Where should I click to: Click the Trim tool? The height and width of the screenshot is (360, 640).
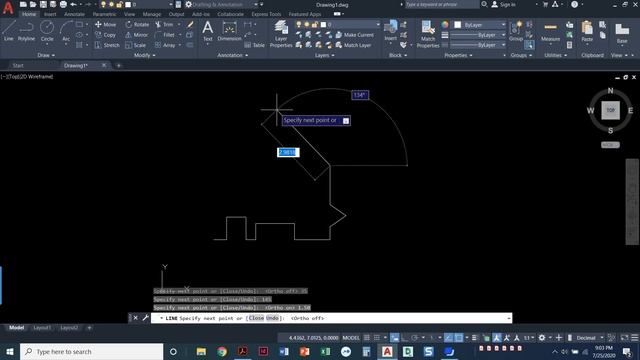[x=164, y=24]
